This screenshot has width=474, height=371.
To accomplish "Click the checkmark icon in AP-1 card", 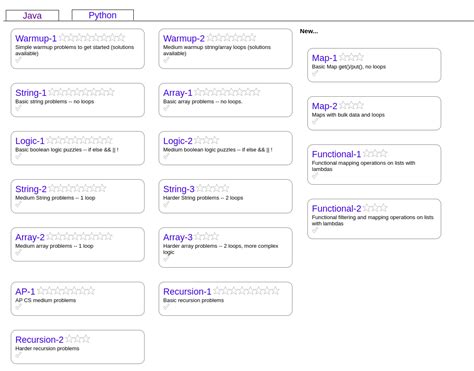I will (18, 307).
